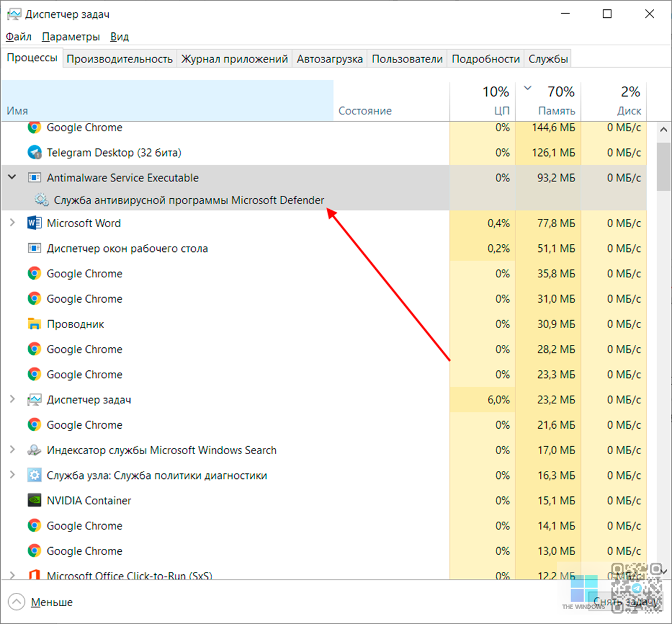Click the Microsoft Word process icon
672x624 pixels.
pyautogui.click(x=35, y=223)
